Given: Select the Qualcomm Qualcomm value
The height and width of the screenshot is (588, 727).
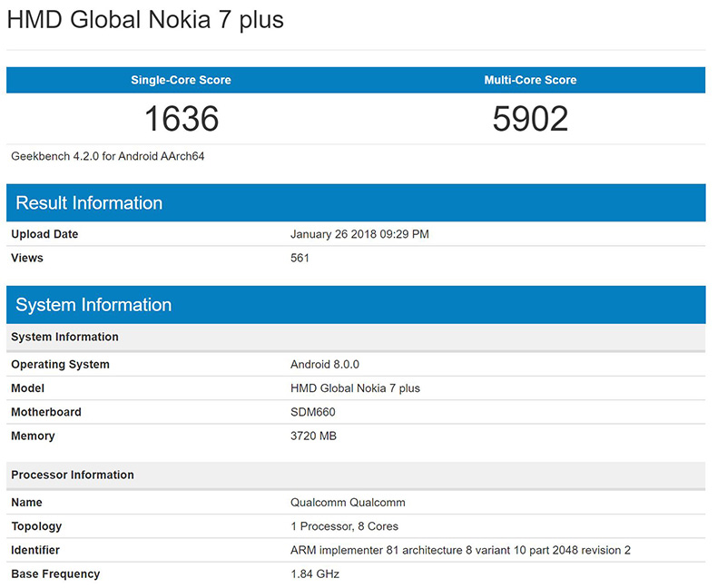Looking at the screenshot, I should pyautogui.click(x=348, y=503).
